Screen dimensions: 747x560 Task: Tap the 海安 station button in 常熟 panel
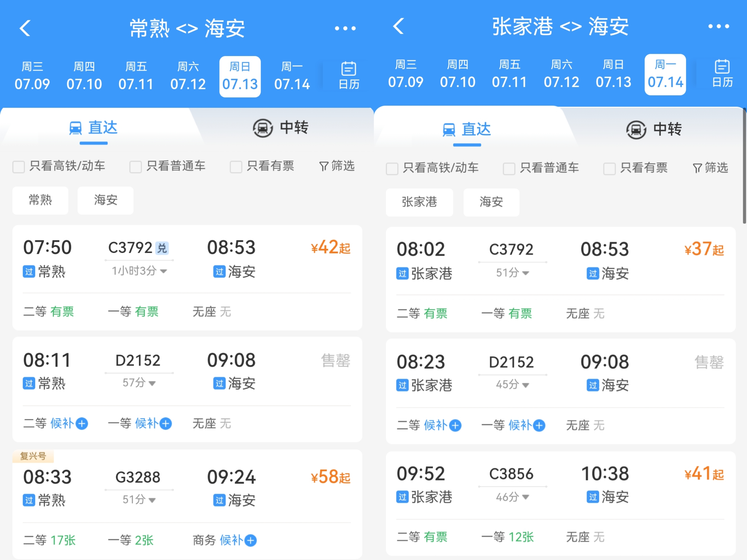click(x=105, y=200)
